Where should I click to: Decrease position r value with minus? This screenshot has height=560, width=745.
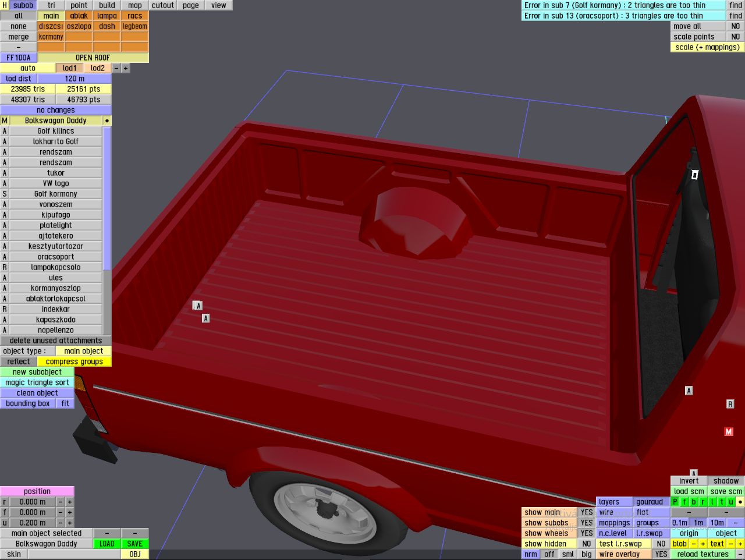(61, 502)
